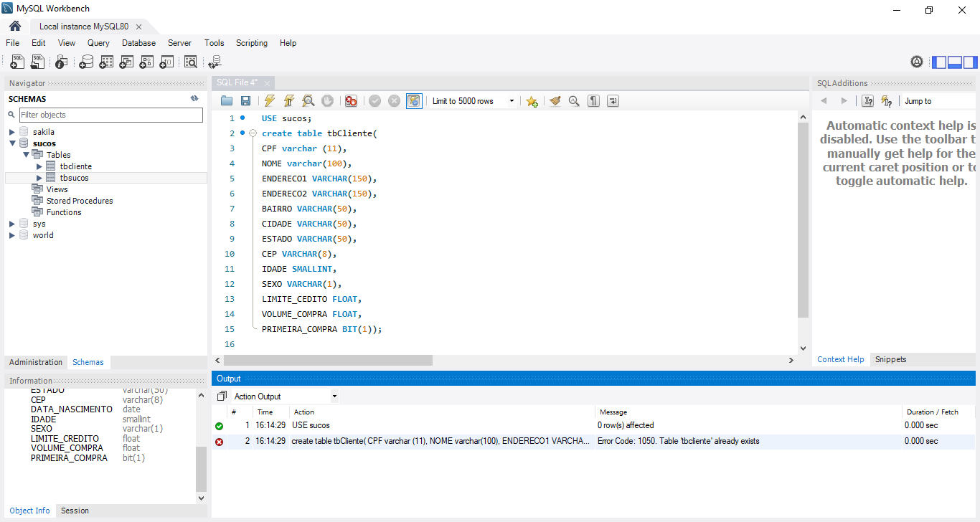The width and height of the screenshot is (980, 522).
Task: Open the File menu
Action: (13, 43)
